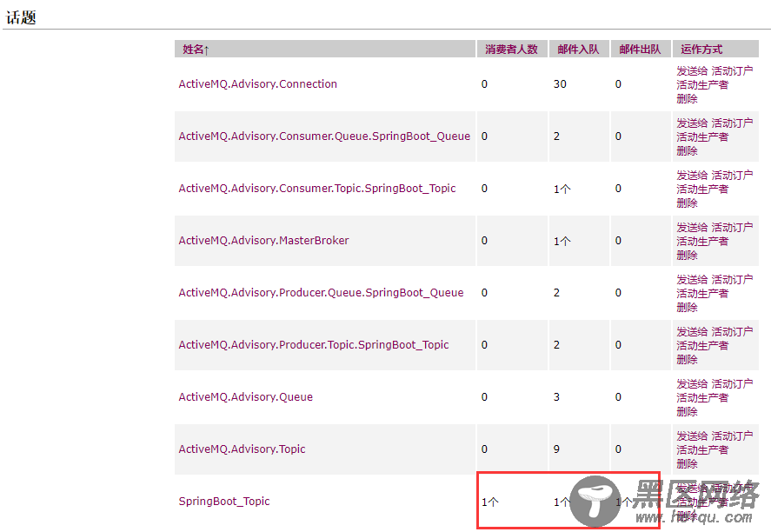The width and height of the screenshot is (771, 532).
Task: Sort by the 邮件入队 column header
Action: point(578,50)
